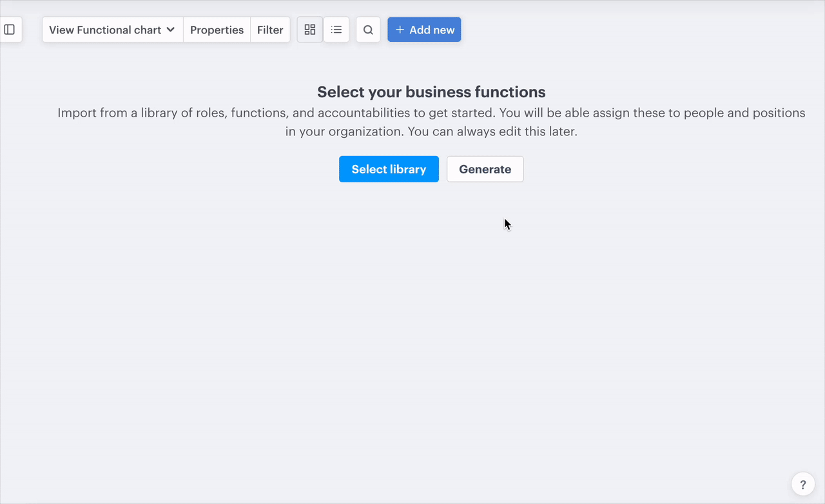Open the Properties panel
The image size is (825, 504).
pyautogui.click(x=217, y=30)
